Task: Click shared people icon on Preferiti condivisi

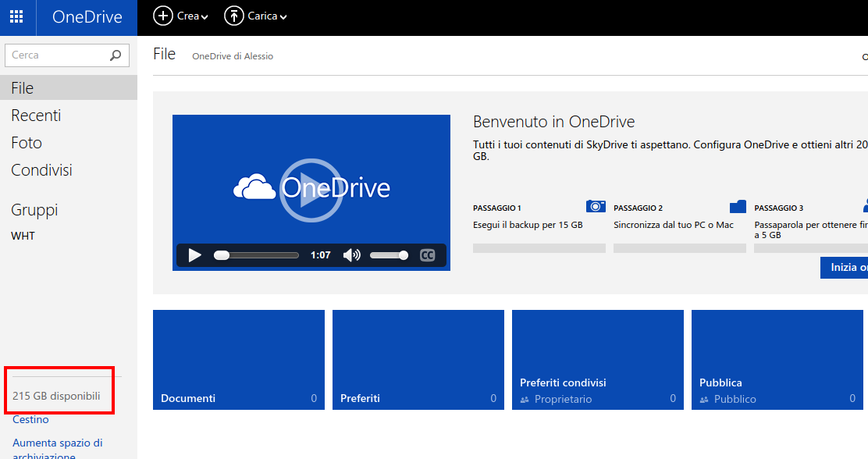Action: pos(525,399)
